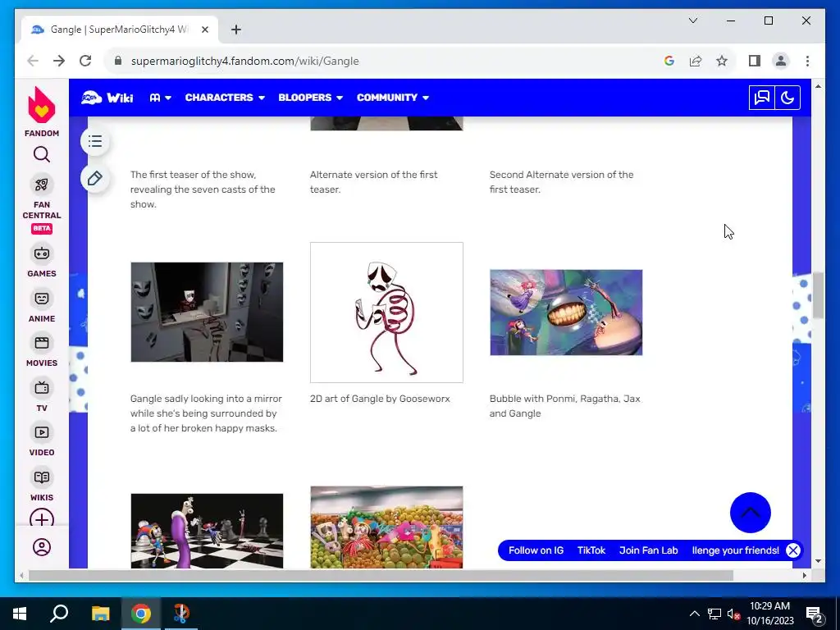Image resolution: width=840 pixels, height=630 pixels.
Task: Click Chrome icon in taskbar
Action: coord(141,614)
